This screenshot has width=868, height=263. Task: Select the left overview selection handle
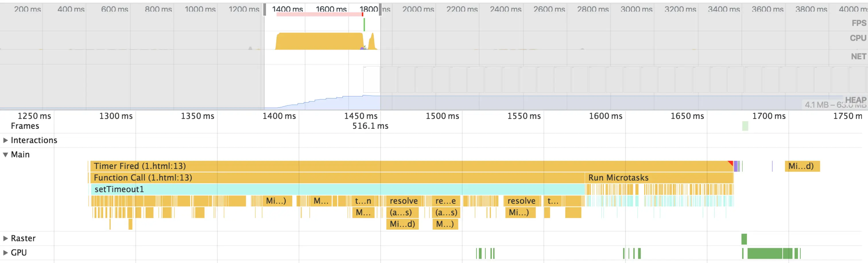265,9
